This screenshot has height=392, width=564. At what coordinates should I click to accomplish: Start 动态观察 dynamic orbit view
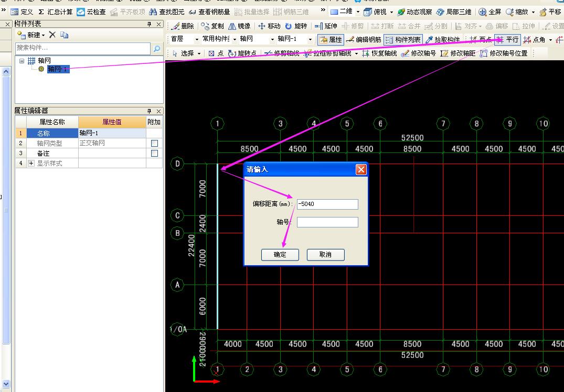point(414,12)
